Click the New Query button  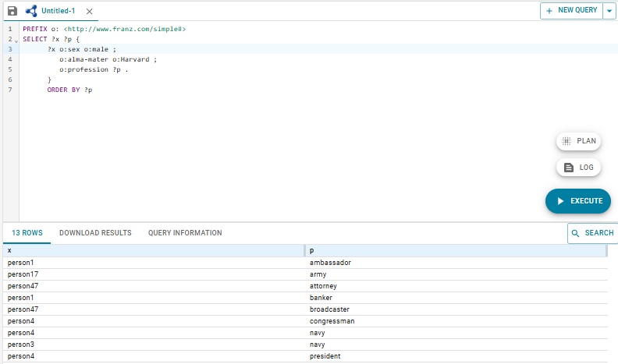point(571,11)
